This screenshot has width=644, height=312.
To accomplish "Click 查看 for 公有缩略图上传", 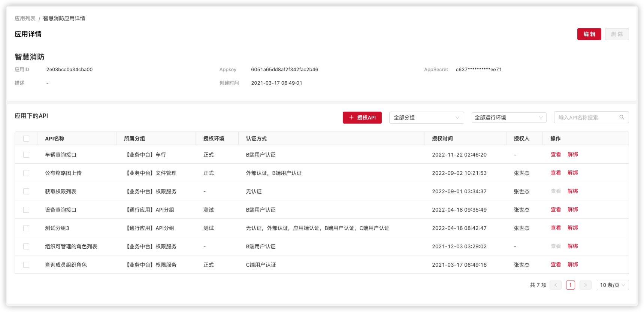I will pyautogui.click(x=556, y=173).
